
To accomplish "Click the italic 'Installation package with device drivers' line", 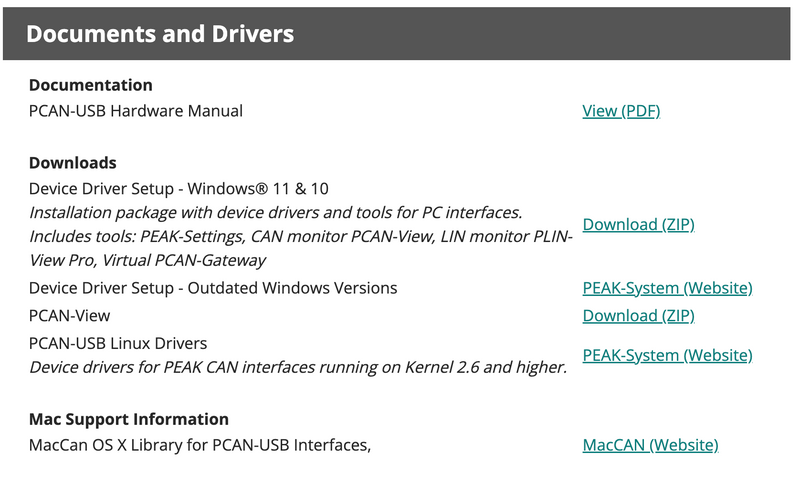I will (x=276, y=212).
